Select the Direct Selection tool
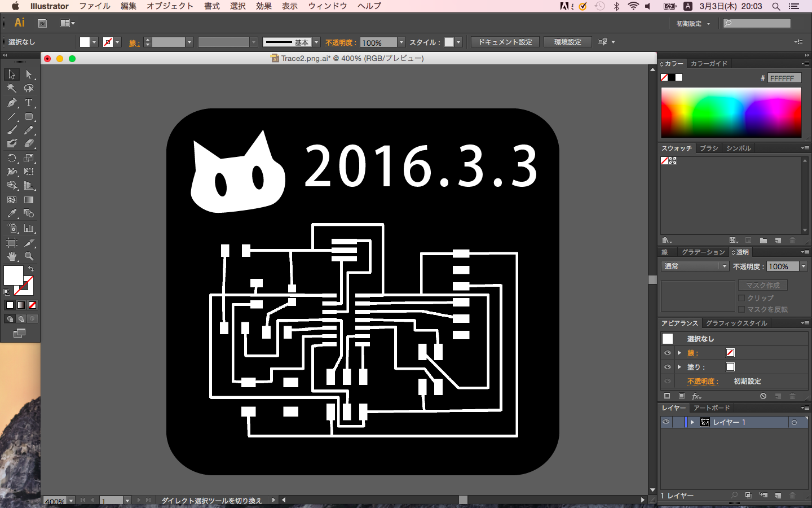The image size is (812, 508). click(x=29, y=75)
